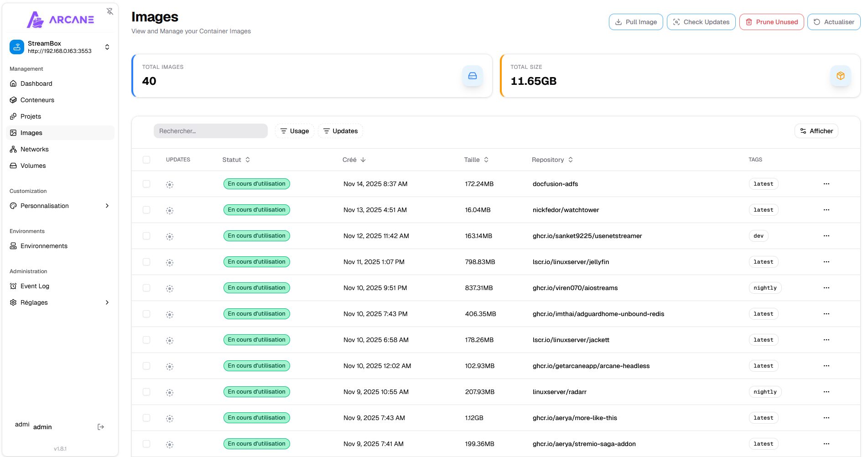Open the StreamBox environment switcher
868x457 pixels.
click(60, 47)
